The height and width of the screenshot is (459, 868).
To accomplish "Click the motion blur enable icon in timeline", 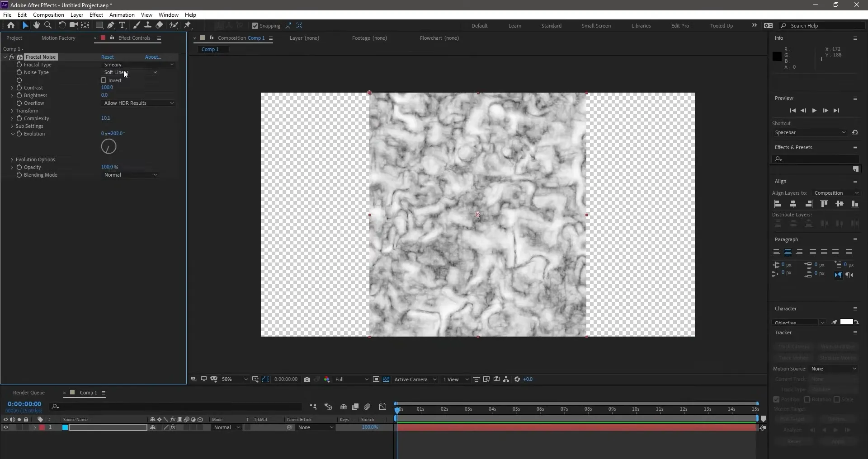I will click(x=367, y=407).
